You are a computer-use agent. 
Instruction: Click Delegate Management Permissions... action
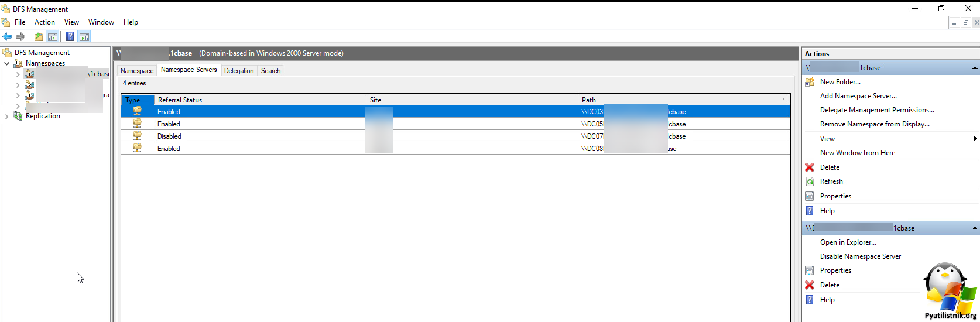coord(877,110)
